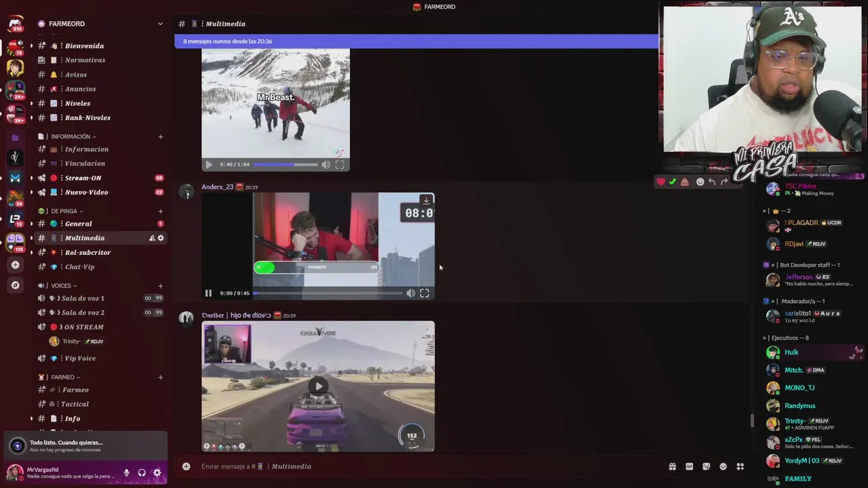Image resolution: width=868 pixels, height=488 pixels.
Task: Add channel to DE PINGA category
Action: coord(161,211)
